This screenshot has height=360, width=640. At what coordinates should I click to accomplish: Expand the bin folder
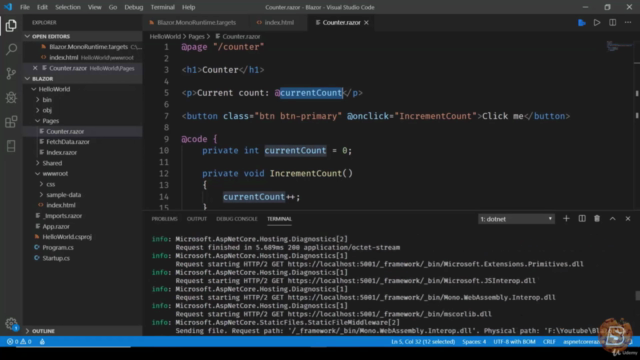coord(38,100)
